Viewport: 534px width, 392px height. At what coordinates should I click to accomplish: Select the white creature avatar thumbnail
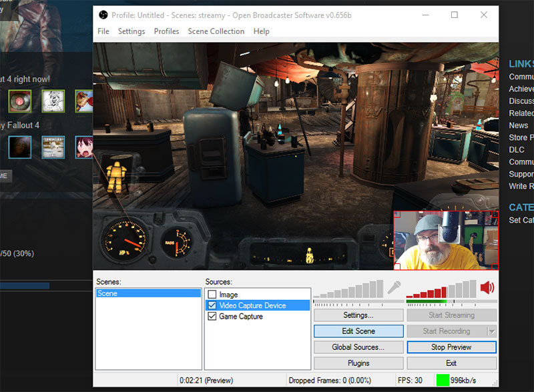[x=53, y=147]
